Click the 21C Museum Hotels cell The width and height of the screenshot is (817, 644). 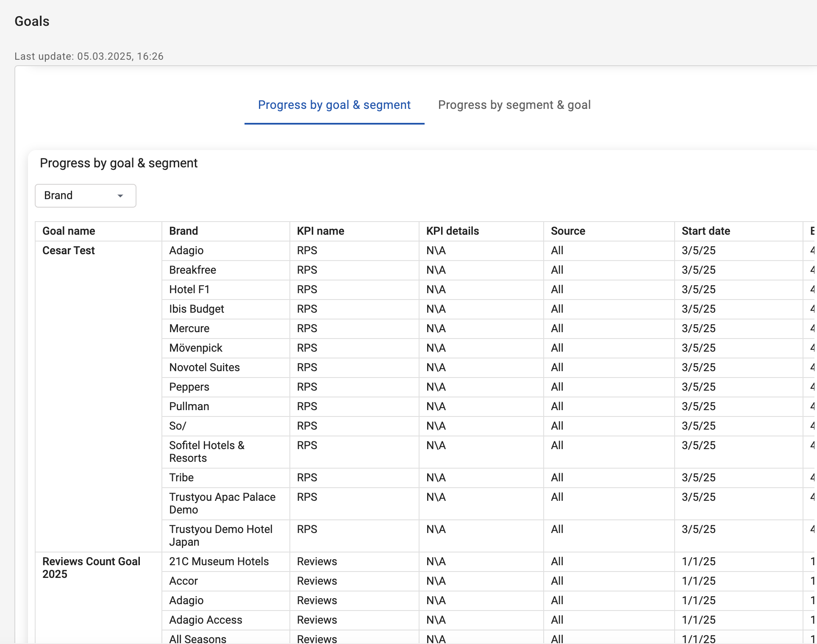(x=219, y=561)
